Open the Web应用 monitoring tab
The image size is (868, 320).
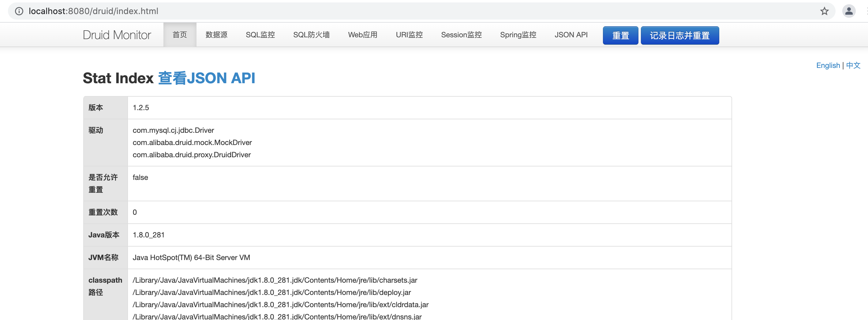coord(363,35)
